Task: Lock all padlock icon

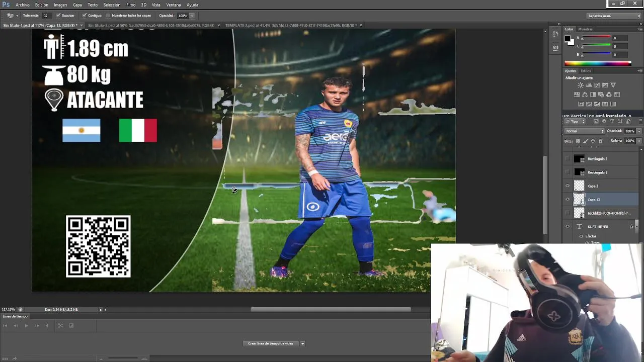Action: coord(600,141)
